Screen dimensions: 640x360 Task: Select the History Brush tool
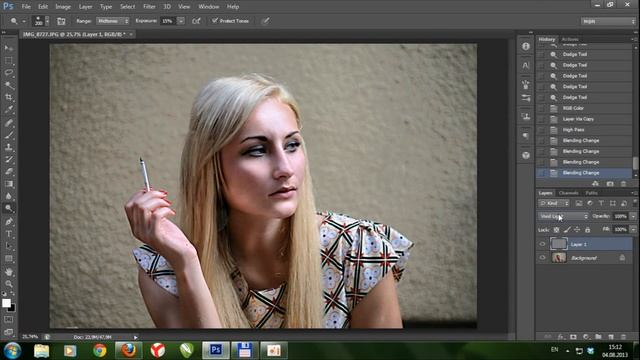pos(9,159)
